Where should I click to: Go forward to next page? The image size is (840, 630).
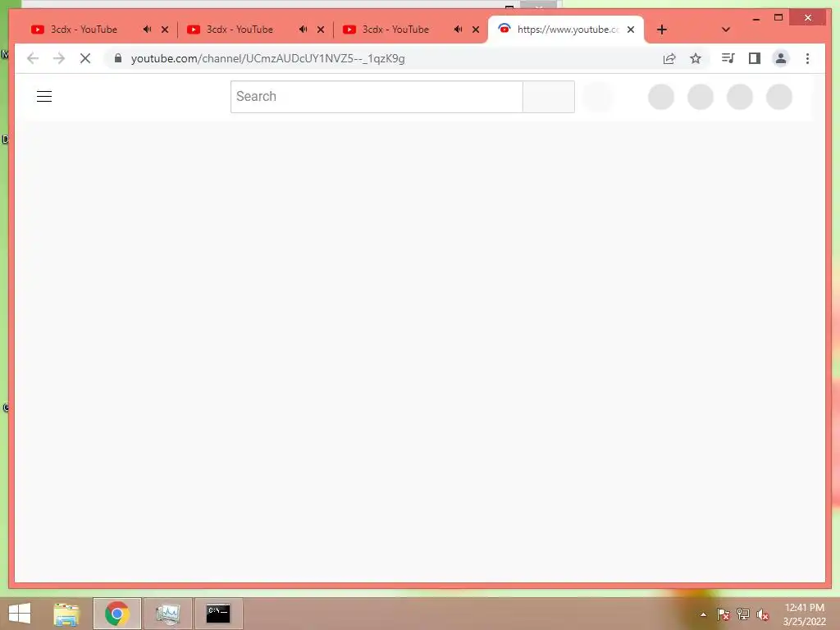[59, 58]
